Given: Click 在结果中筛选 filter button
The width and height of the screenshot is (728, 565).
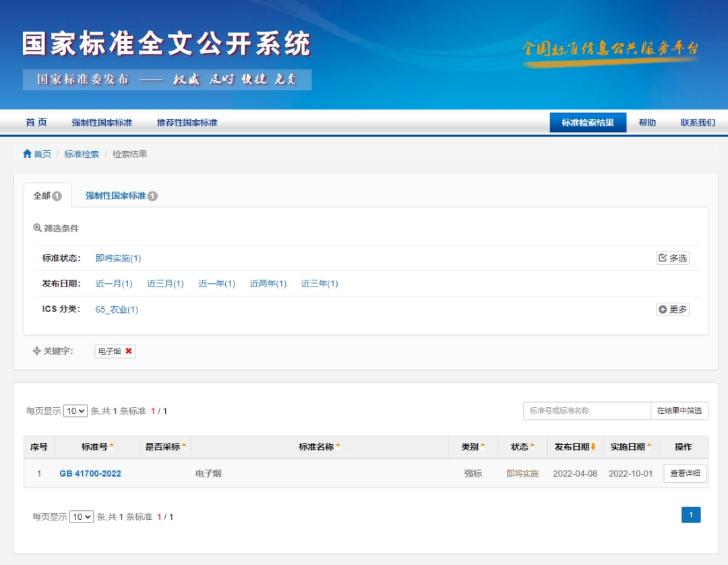Looking at the screenshot, I should click(x=679, y=411).
